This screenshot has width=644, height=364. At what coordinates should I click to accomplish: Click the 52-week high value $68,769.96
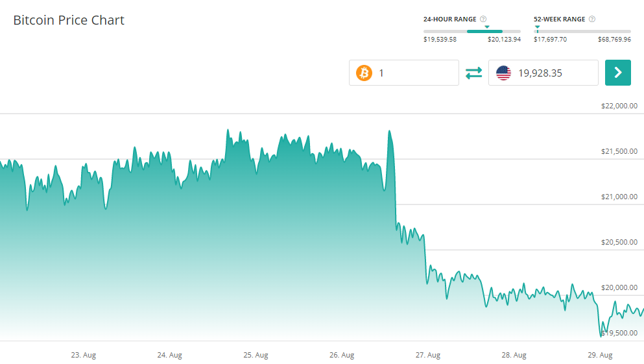(x=614, y=40)
